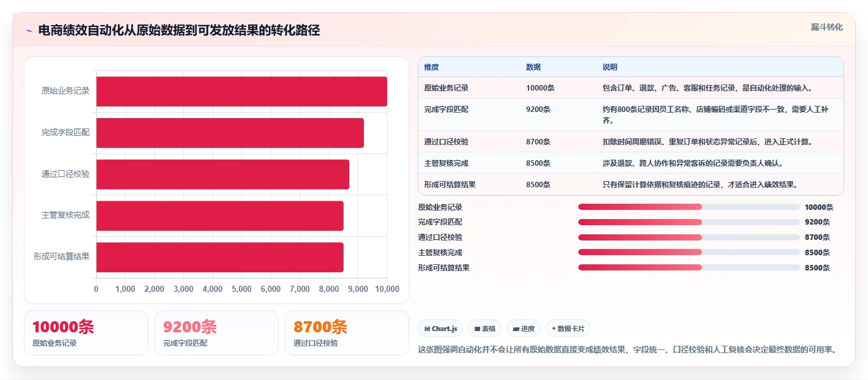868x380 pixels.
Task: Click the chart y-axis label 通过口径校验
Action: (66, 174)
